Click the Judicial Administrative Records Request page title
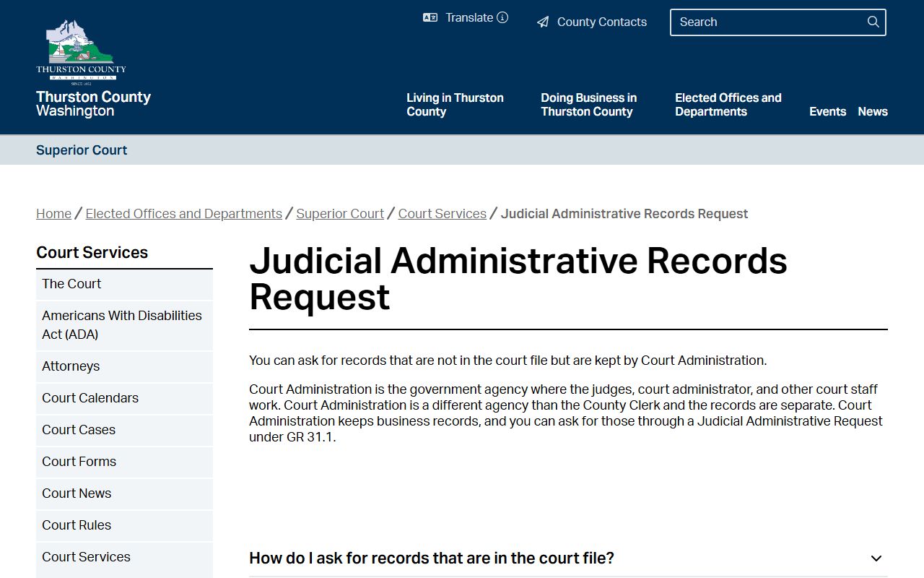The height and width of the screenshot is (578, 924). click(518, 279)
